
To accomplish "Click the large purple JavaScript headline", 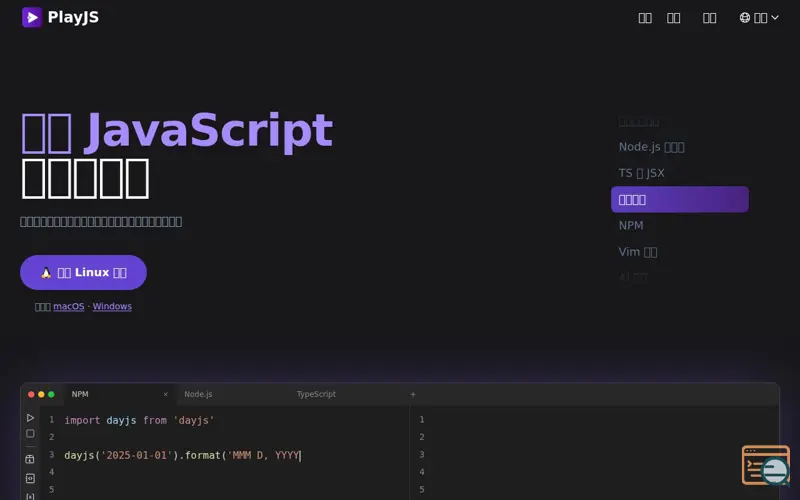I will coord(177,131).
